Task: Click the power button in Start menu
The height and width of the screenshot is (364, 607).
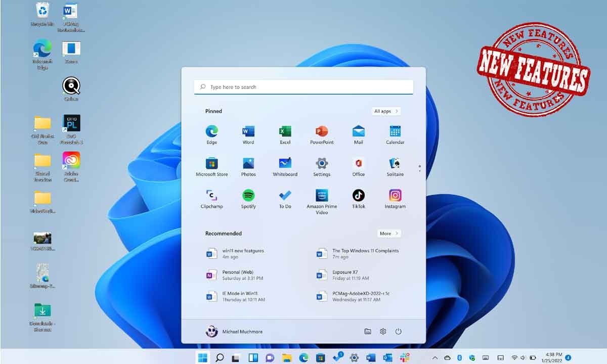Action: pyautogui.click(x=398, y=332)
